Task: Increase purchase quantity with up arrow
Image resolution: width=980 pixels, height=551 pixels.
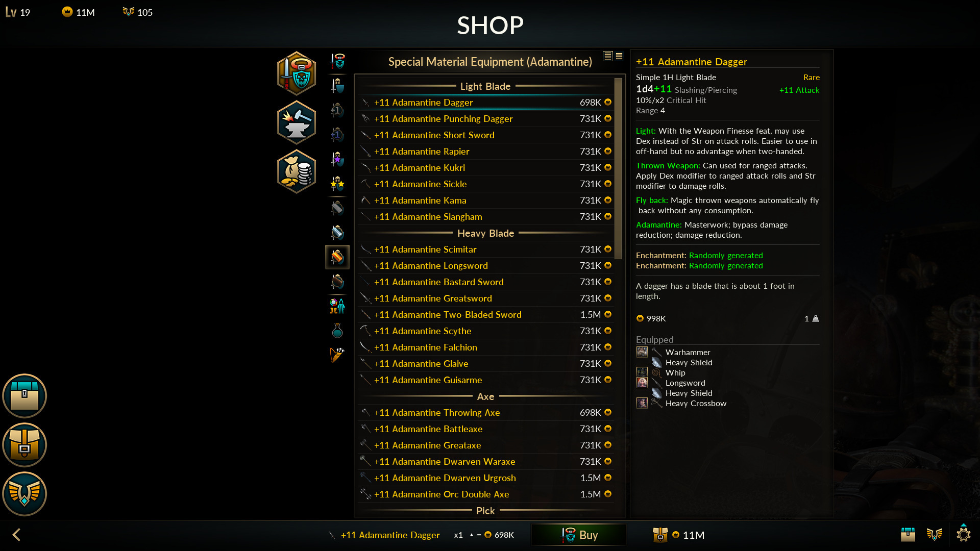Action: (x=472, y=535)
